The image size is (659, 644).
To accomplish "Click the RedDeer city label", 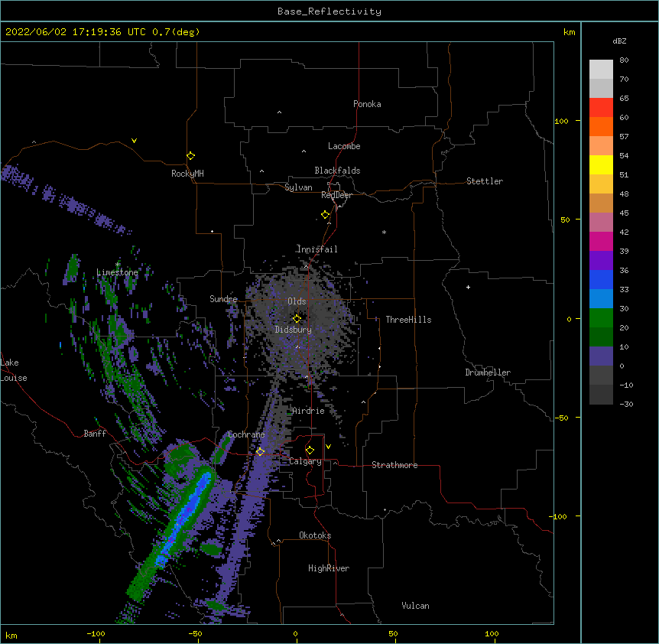I will coord(336,195).
